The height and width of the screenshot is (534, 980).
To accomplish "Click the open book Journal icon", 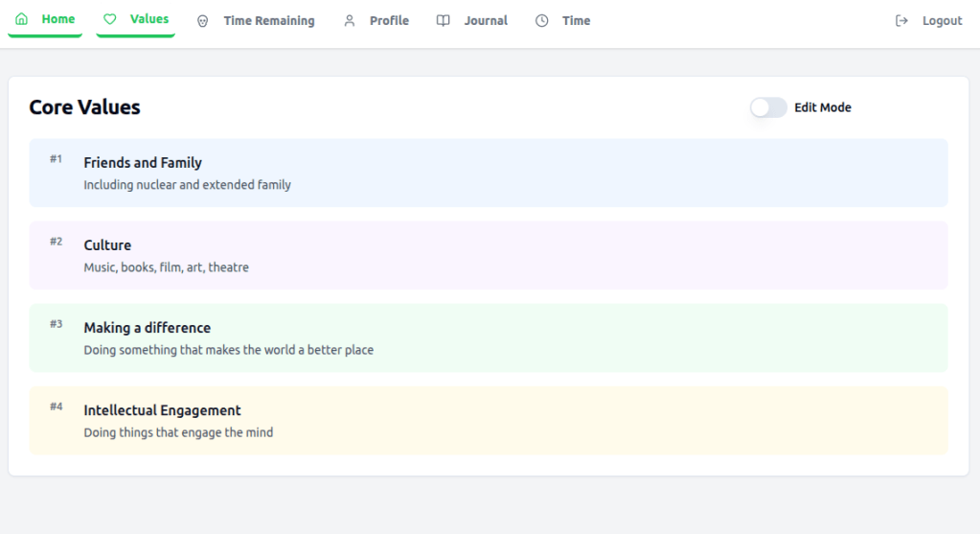I will point(443,21).
